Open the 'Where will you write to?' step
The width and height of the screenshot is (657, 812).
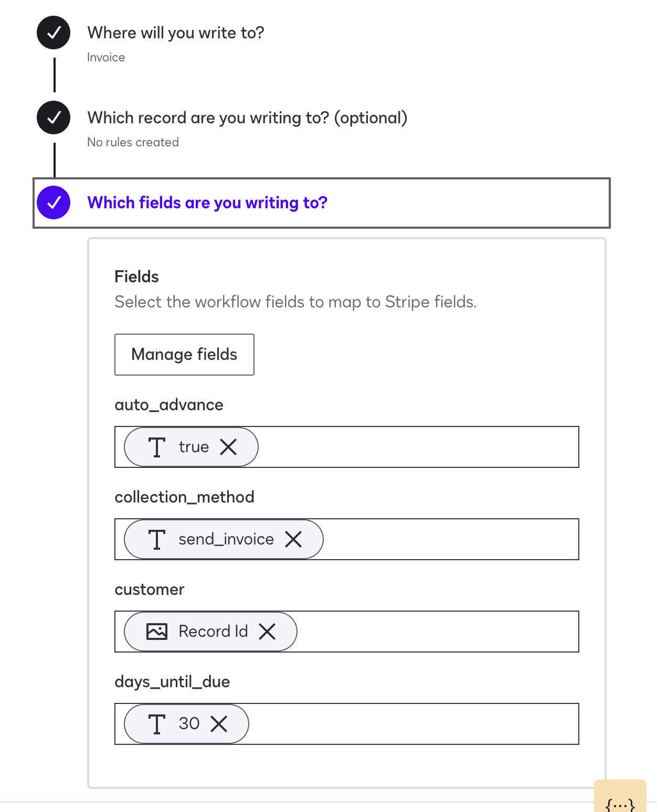[176, 32]
